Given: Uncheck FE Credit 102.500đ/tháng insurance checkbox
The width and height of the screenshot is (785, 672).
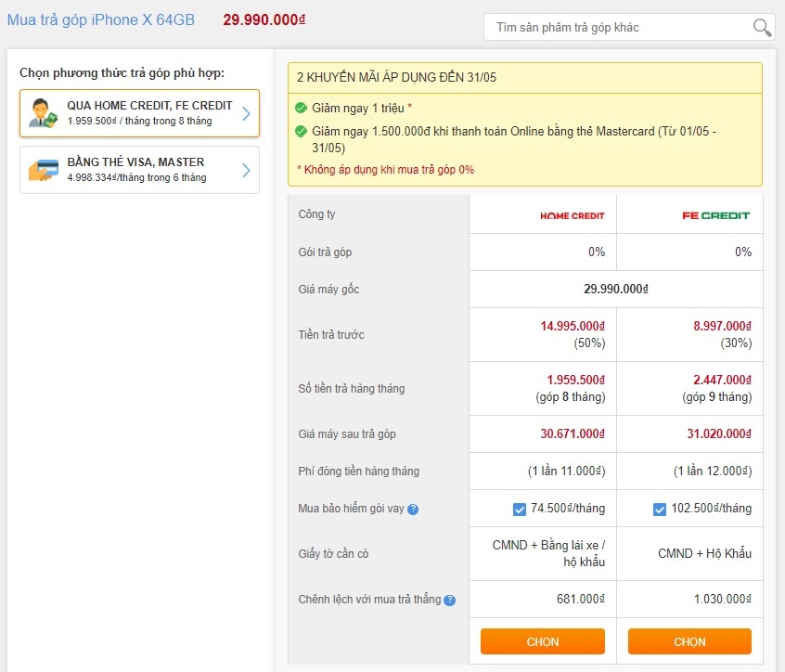Looking at the screenshot, I should click(660, 510).
